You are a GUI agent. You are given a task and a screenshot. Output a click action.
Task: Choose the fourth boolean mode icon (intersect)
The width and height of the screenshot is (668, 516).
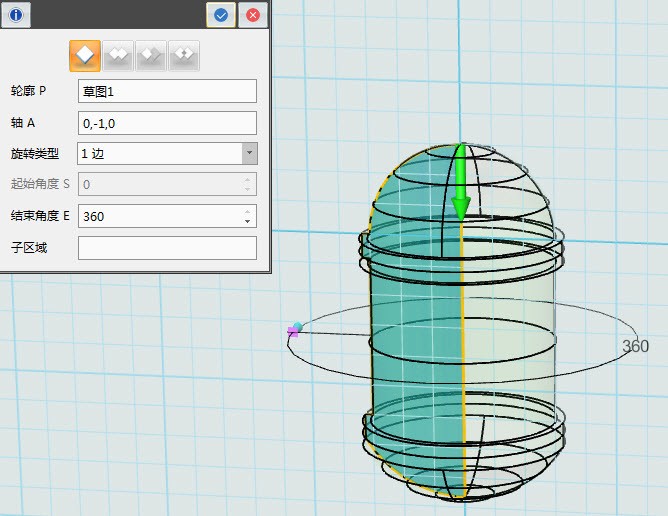click(x=183, y=56)
